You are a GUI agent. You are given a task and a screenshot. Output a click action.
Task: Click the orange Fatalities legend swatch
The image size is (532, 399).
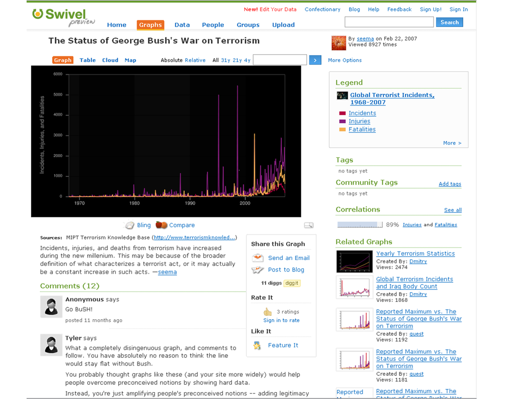(x=342, y=130)
